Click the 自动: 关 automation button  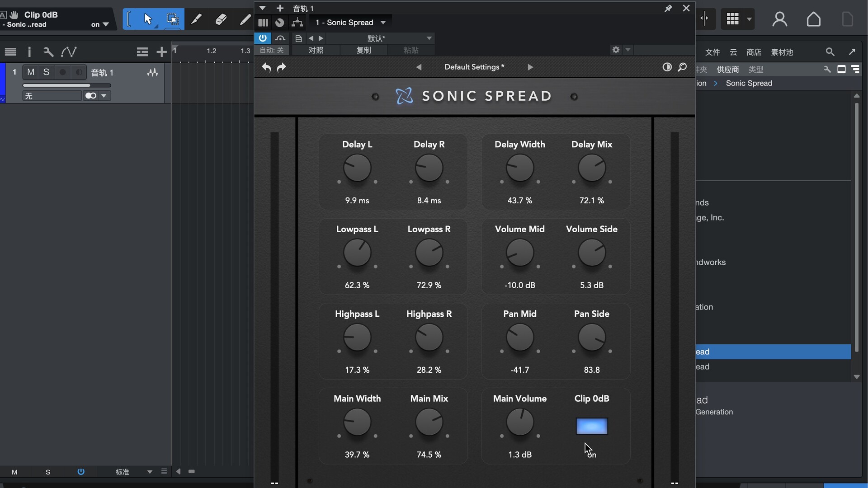(272, 50)
